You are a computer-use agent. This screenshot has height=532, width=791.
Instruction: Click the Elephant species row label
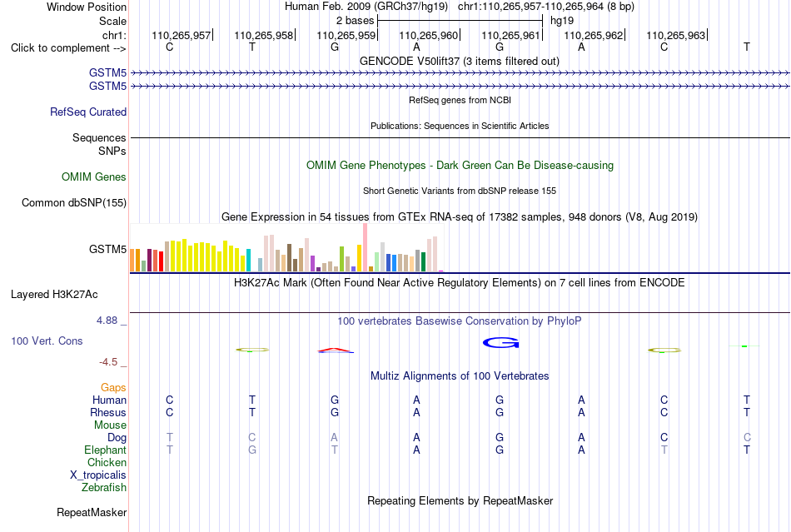pyautogui.click(x=105, y=450)
